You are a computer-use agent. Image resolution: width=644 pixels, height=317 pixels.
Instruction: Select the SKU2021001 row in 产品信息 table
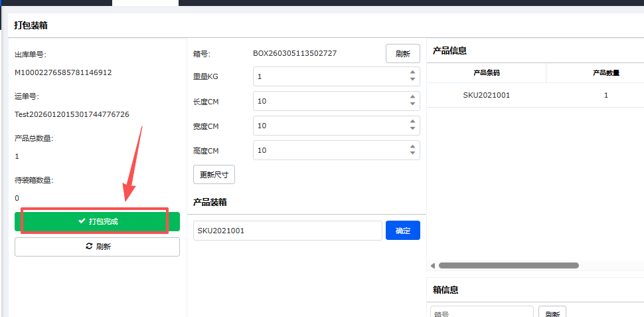pyautogui.click(x=486, y=95)
